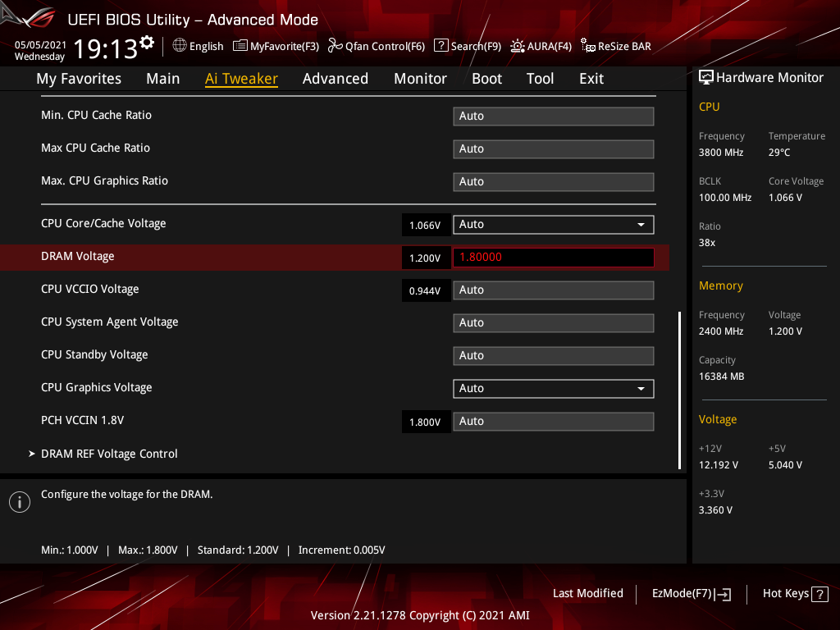
Task: Click the info icon beside the description
Action: [x=19, y=502]
